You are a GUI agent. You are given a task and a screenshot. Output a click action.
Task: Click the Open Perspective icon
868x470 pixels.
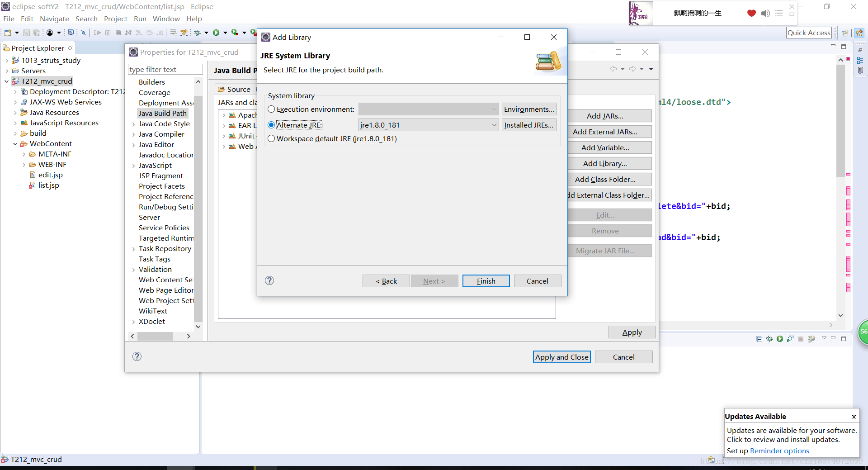844,33
